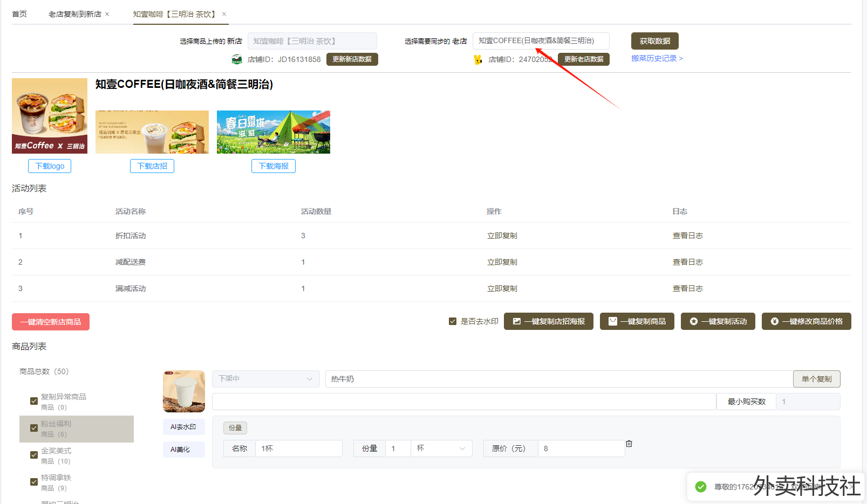Open the 搬菜历史记录 link
Screen dimensions: 867x504
[657, 58]
